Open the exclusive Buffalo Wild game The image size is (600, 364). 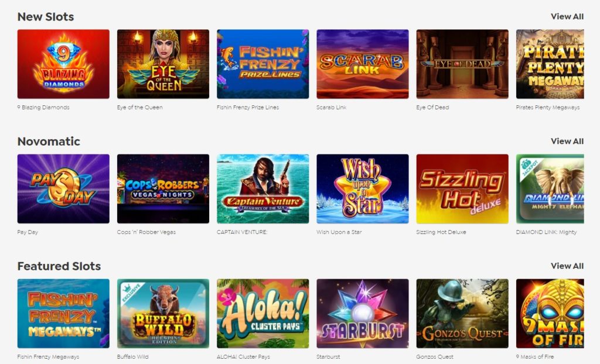163,313
